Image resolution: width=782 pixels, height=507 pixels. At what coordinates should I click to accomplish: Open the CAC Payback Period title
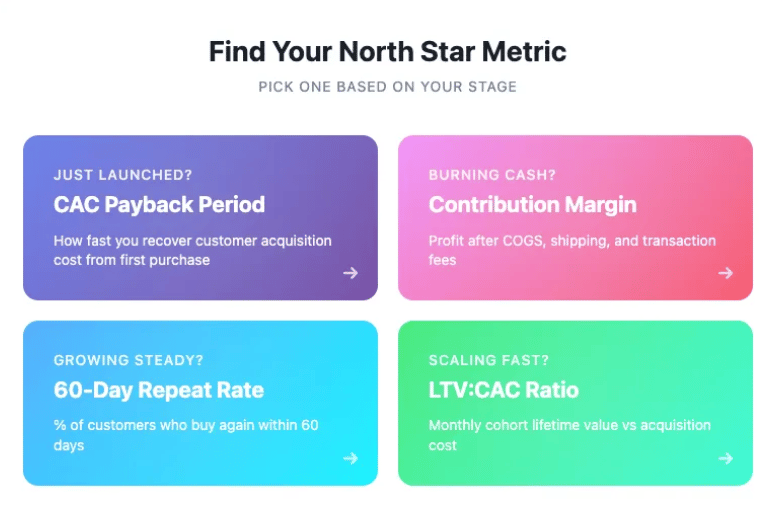(159, 205)
